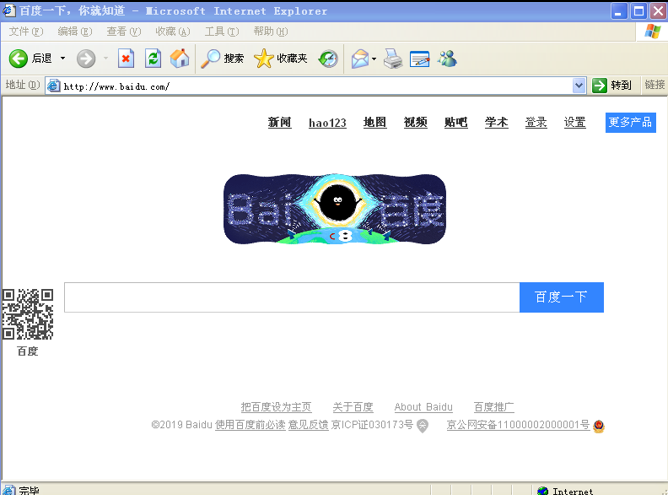Click the 使用百度前必读 link
This screenshot has height=495, width=668.
pos(250,425)
